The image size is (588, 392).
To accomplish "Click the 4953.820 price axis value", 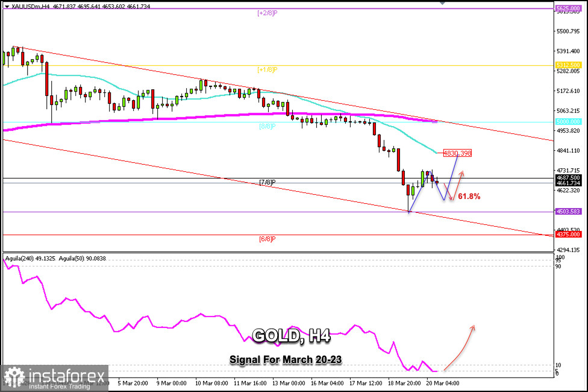I will 568,131.
